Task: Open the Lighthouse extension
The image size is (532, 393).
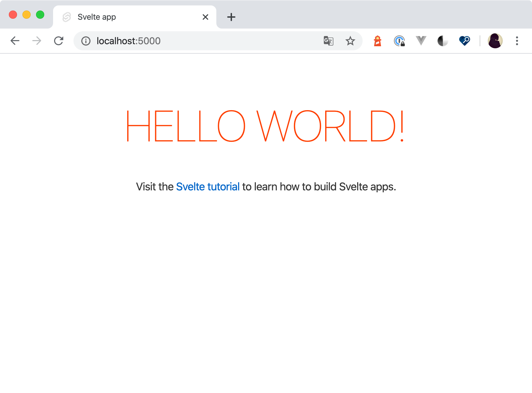Action: pos(378,41)
